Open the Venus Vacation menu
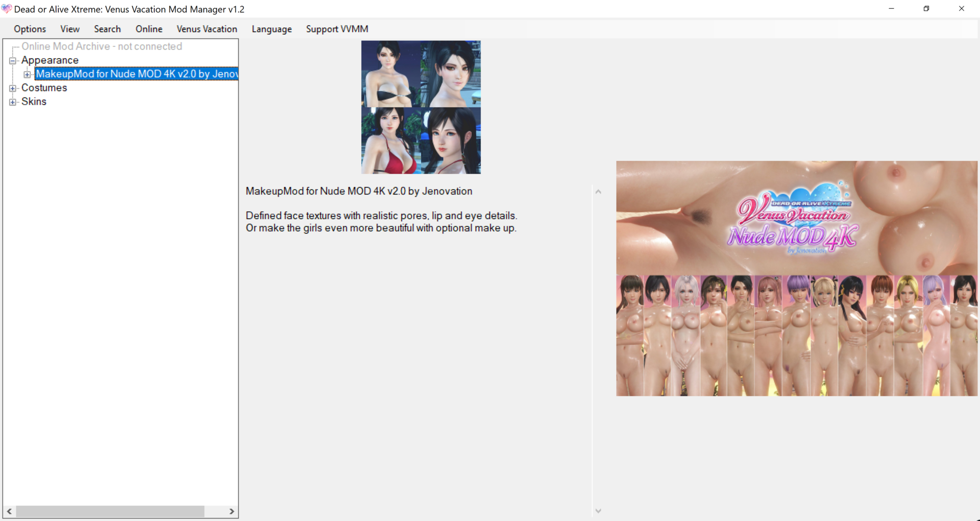The width and height of the screenshot is (980, 521). point(207,29)
